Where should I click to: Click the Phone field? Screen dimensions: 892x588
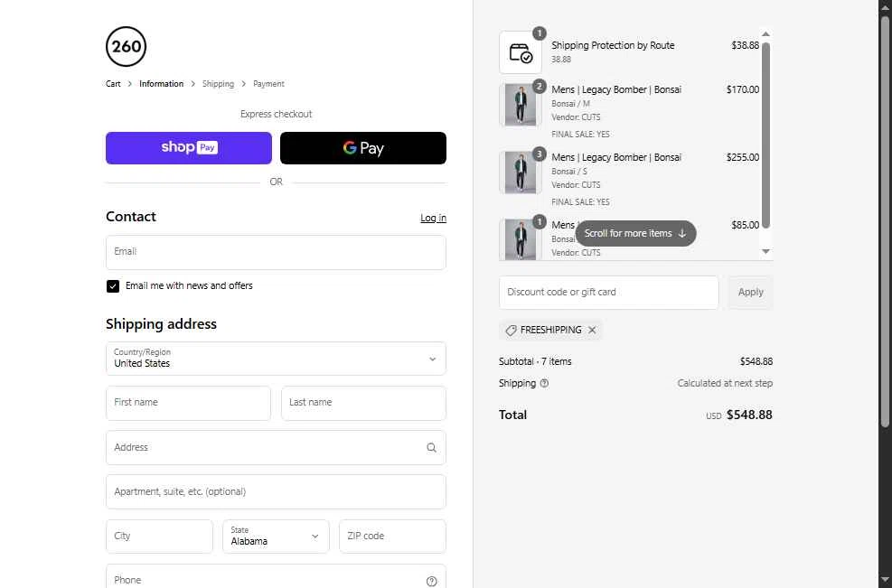click(276, 576)
